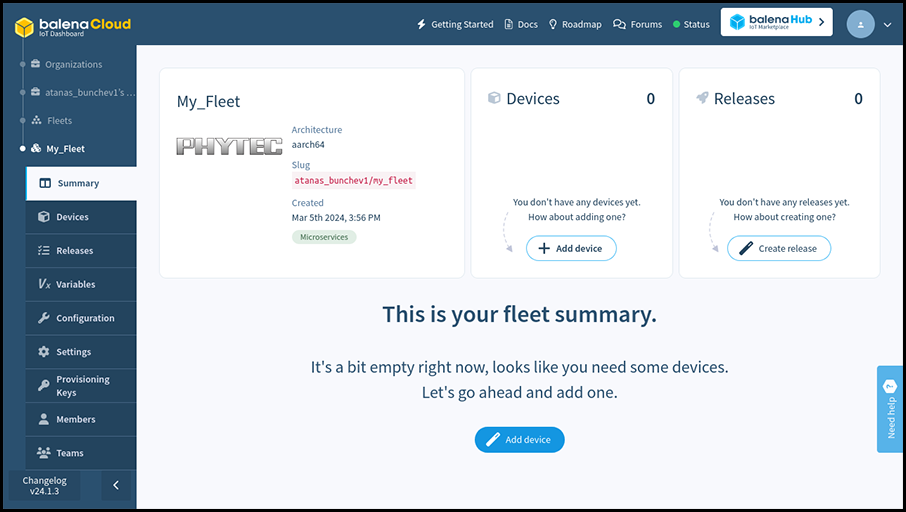The width and height of the screenshot is (906, 512).
Task: Open Provisioning Keys page
Action: point(81,385)
